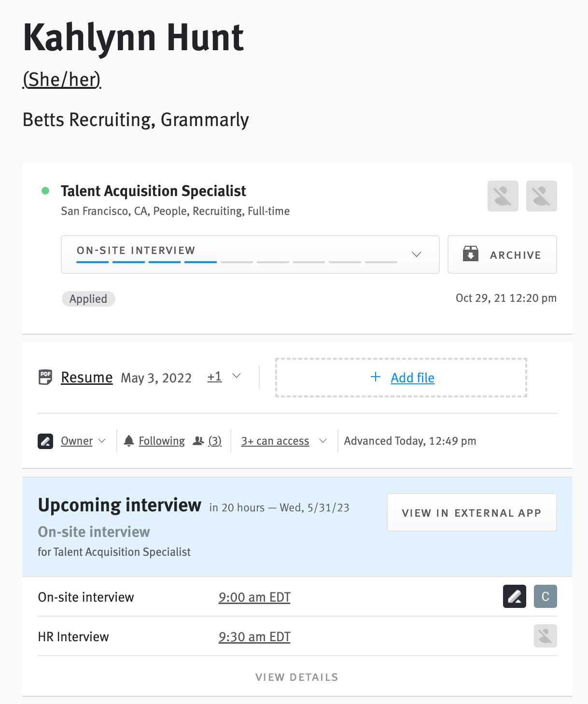This screenshot has width=588, height=704.
Task: Click the first hidden-user avatar icon
Action: point(503,196)
